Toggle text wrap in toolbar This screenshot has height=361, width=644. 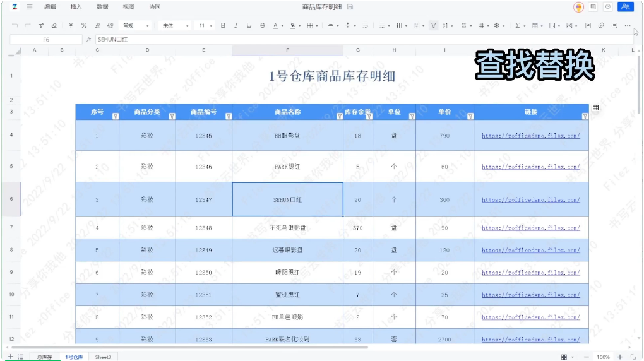click(365, 25)
